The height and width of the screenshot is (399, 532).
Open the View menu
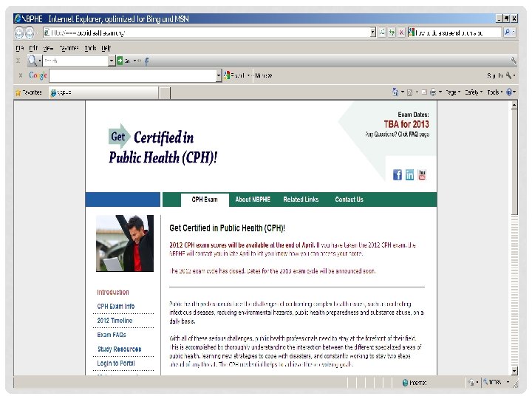coord(48,48)
